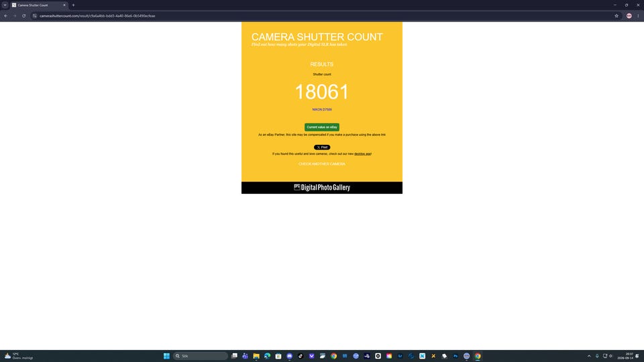Click the CAMERA SHUTTER COUNT site title

pyautogui.click(x=317, y=37)
